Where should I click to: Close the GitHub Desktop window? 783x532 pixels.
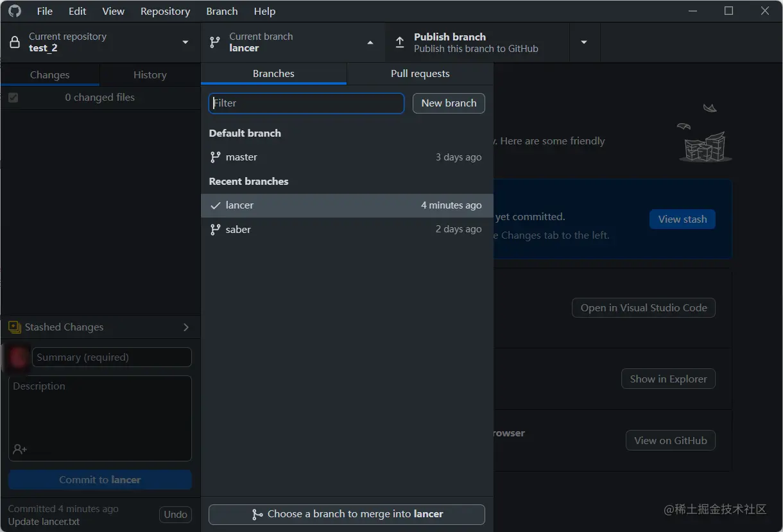coord(764,11)
